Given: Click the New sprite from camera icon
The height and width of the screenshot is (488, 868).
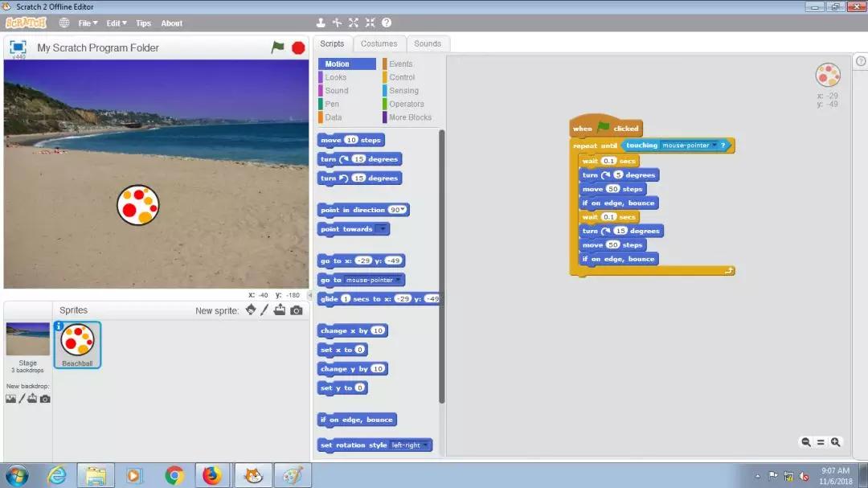Looking at the screenshot, I should coord(297,310).
